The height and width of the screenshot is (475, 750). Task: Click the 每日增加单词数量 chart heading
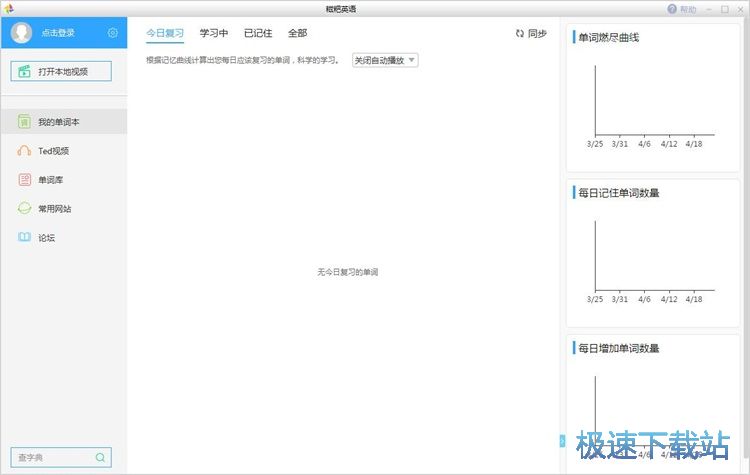click(x=618, y=348)
